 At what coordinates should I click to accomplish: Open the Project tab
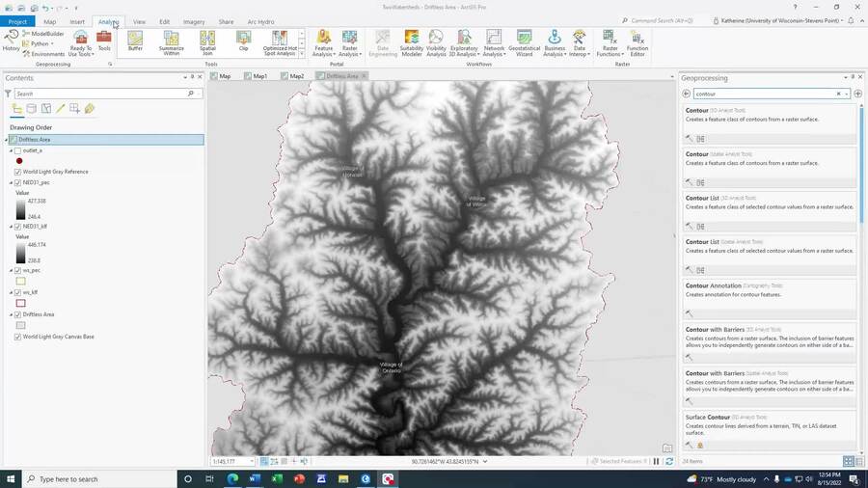pyautogui.click(x=17, y=21)
